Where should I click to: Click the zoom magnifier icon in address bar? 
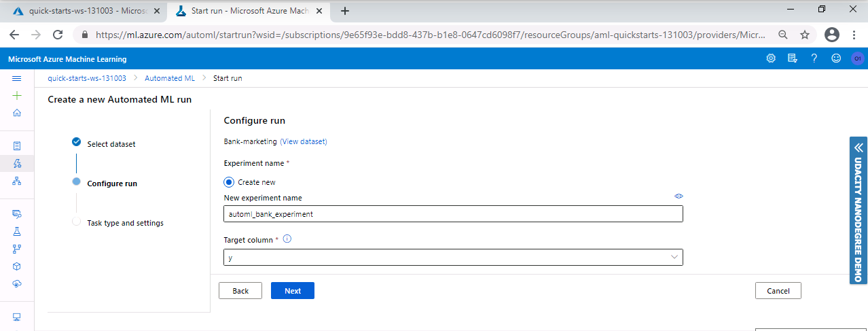point(783,35)
